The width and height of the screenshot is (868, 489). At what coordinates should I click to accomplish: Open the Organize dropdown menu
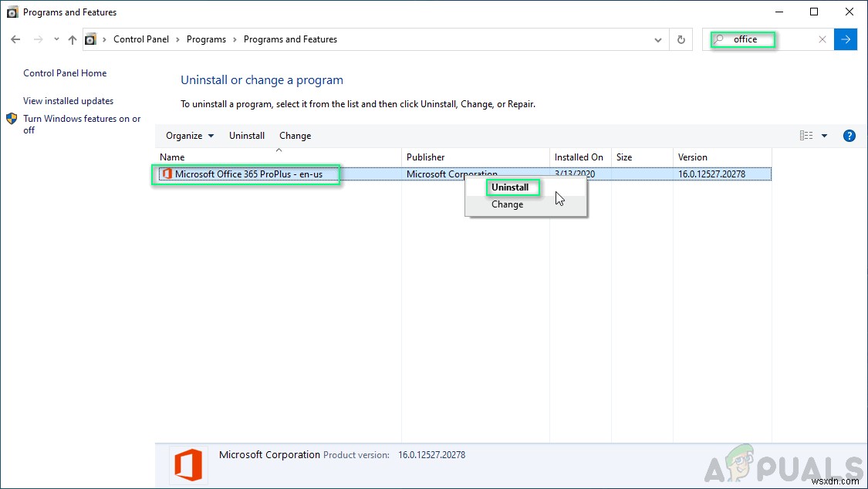[x=189, y=136]
